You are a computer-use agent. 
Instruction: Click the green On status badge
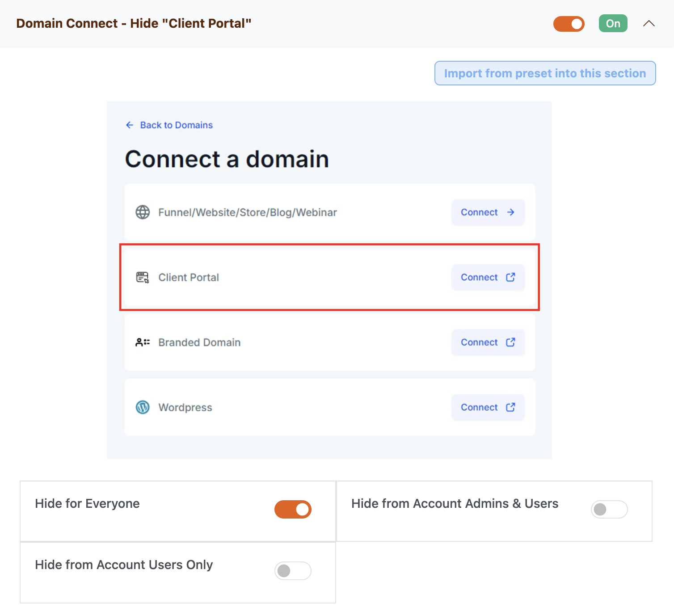point(613,24)
